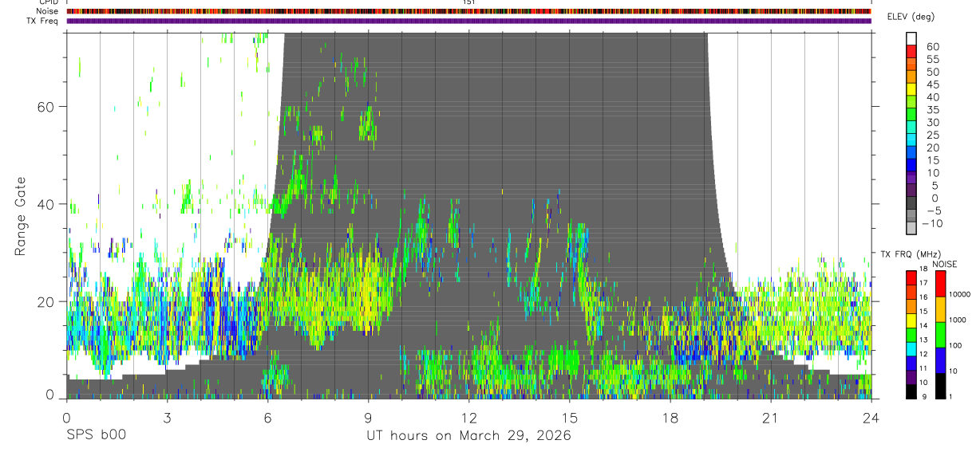Viewport: 980px width, 452px height.
Task: Click the x-axis tick label '9'
Action: pyautogui.click(x=368, y=417)
